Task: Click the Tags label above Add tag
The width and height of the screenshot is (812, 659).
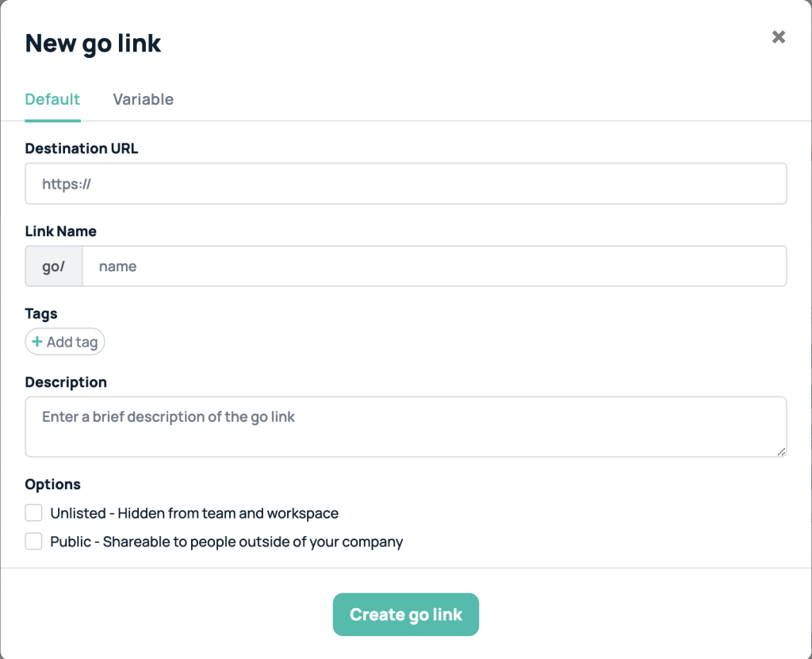Action: coord(40,313)
